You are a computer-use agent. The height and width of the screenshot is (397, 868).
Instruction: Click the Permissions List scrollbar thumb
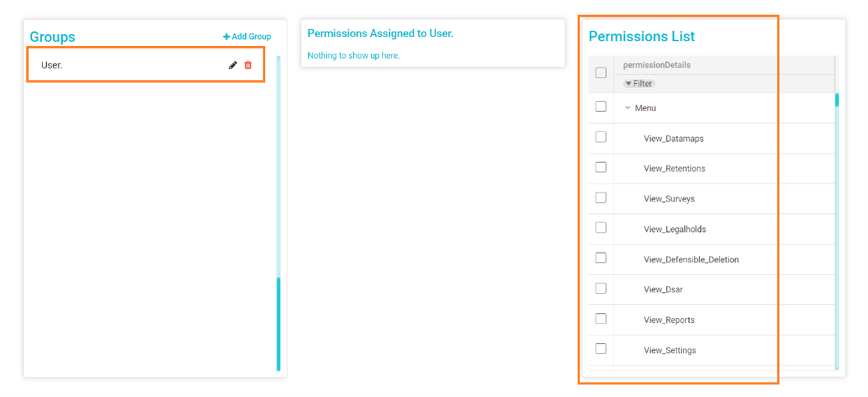pyautogui.click(x=837, y=100)
